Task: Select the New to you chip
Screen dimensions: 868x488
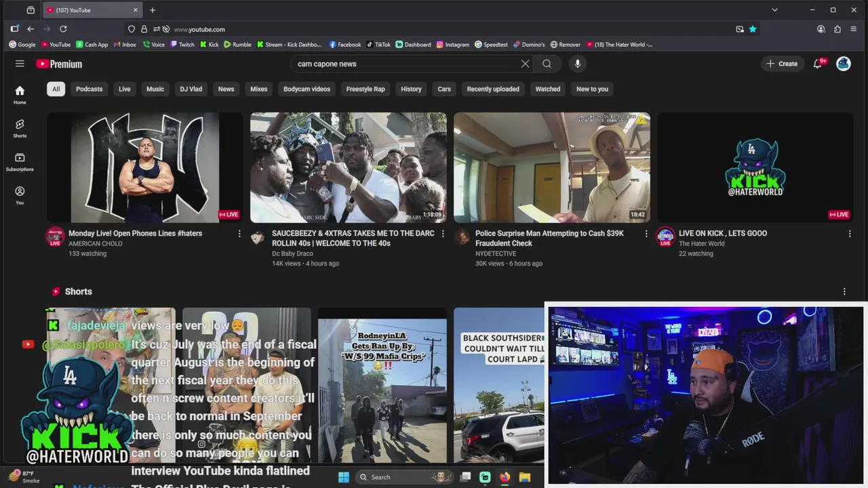Action: (592, 89)
